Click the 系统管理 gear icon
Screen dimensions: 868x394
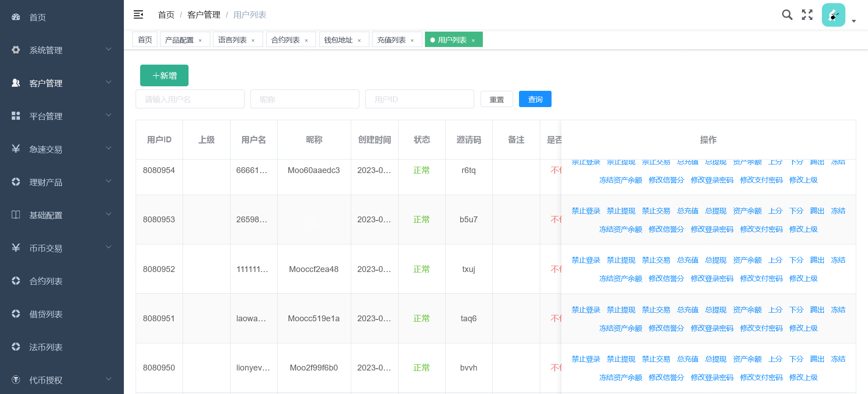[x=16, y=50]
